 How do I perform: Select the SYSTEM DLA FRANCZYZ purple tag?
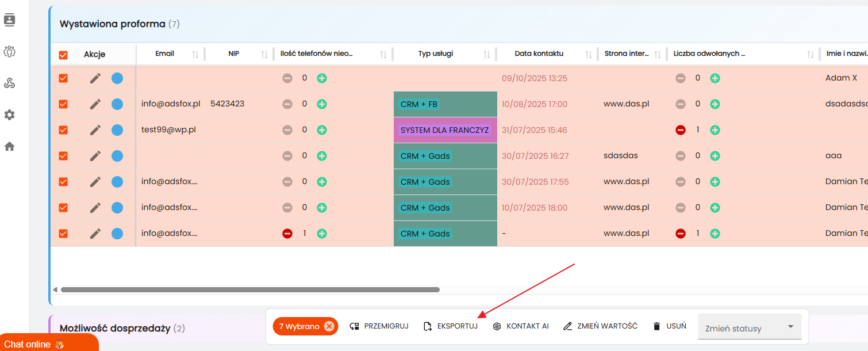444,130
